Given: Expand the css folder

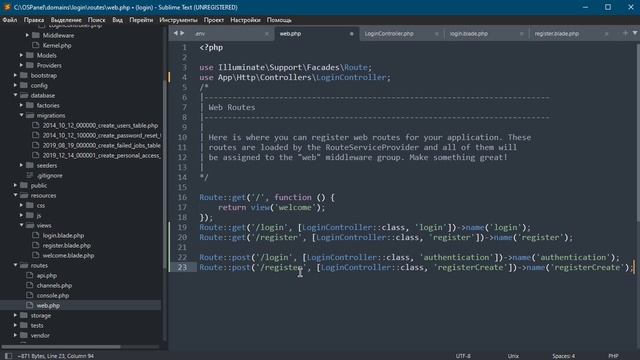Looking at the screenshot, I should tap(21, 205).
